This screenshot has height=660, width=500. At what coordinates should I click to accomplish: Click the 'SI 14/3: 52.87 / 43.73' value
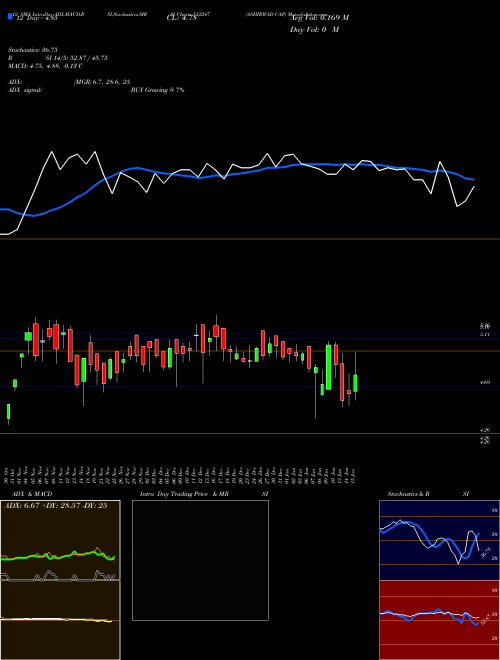(x=76, y=58)
